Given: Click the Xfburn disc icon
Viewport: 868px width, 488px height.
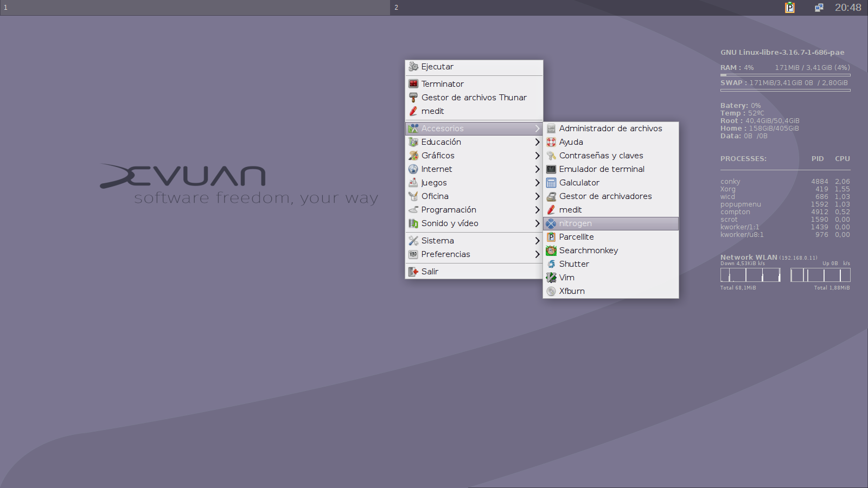Looking at the screenshot, I should point(551,291).
